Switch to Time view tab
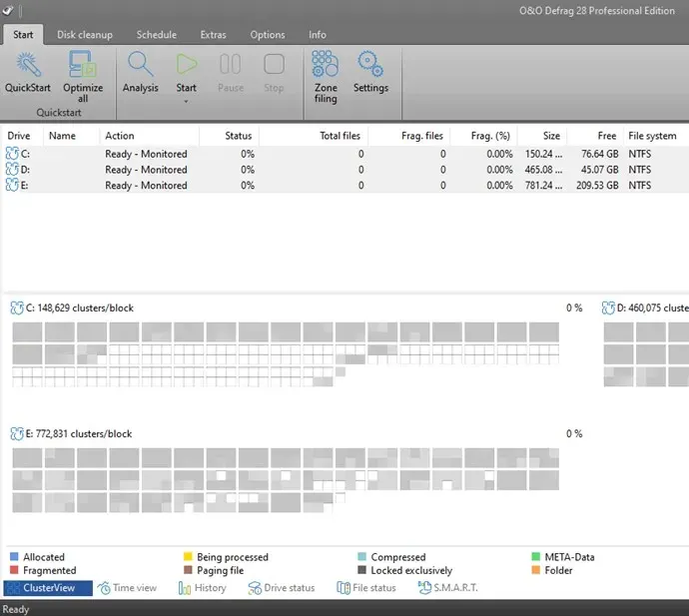This screenshot has width=689, height=616. click(x=127, y=588)
